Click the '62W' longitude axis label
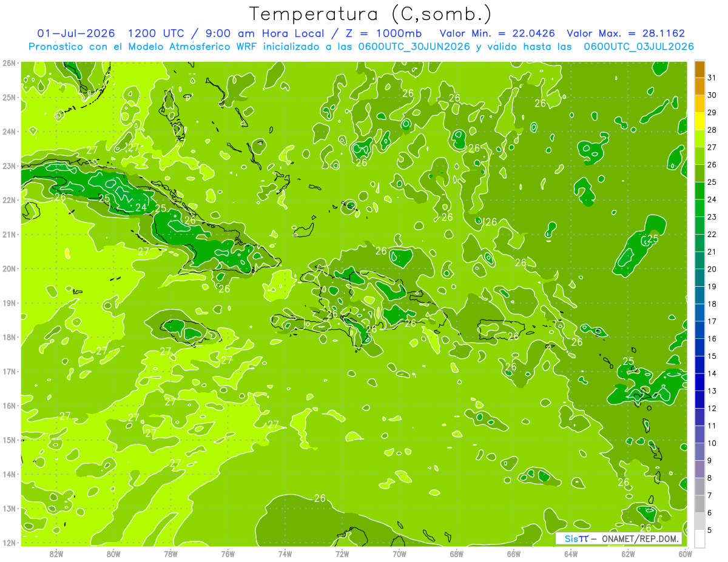This screenshot has height=562, width=728. point(628,554)
